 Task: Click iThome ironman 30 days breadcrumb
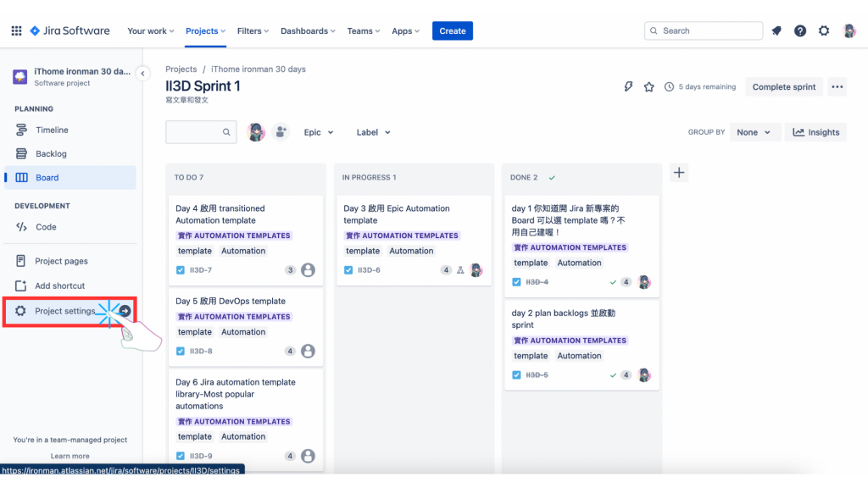tap(259, 69)
